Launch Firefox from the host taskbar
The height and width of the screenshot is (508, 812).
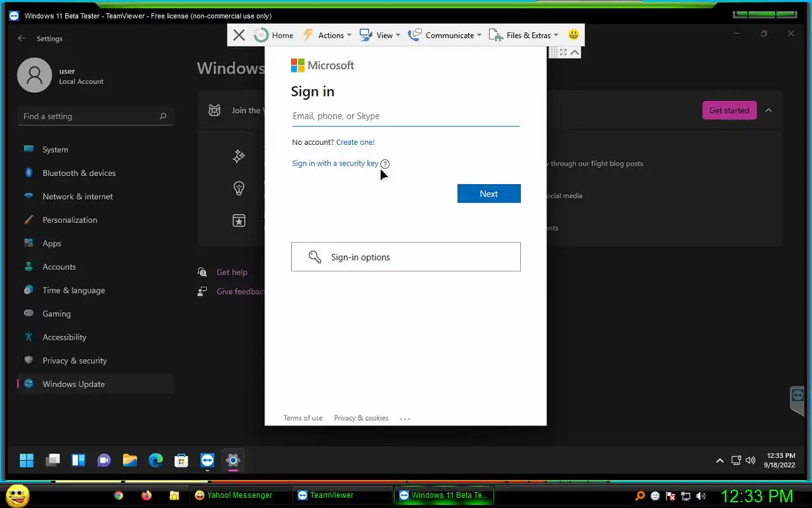pos(147,495)
